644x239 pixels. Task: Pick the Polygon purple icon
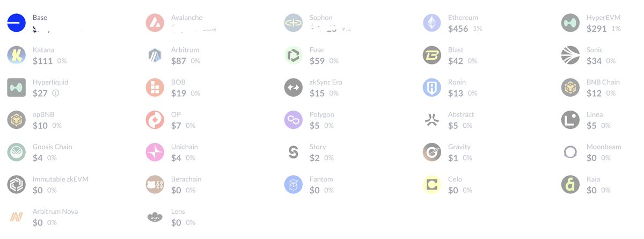click(294, 120)
